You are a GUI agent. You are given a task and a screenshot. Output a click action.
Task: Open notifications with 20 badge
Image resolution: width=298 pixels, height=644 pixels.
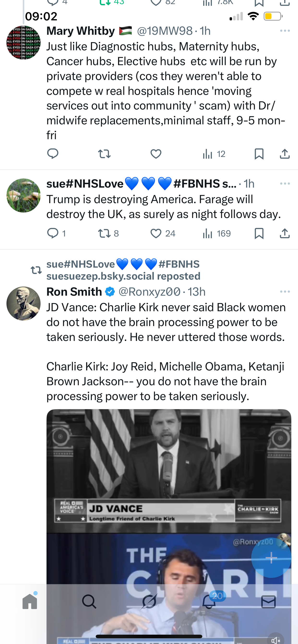[x=209, y=601]
